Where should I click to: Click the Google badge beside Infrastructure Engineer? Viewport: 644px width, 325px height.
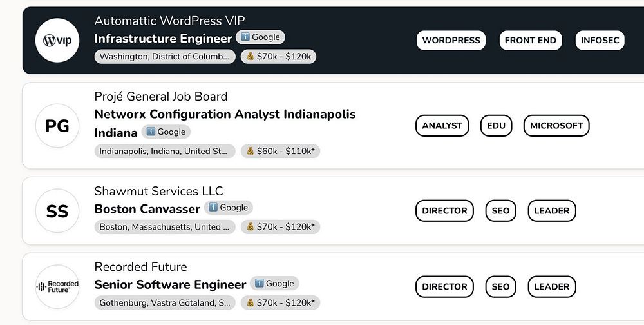point(260,37)
